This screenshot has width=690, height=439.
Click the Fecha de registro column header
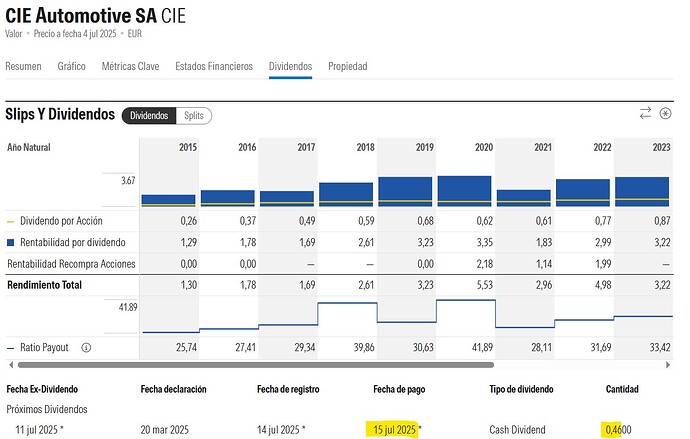click(288, 389)
